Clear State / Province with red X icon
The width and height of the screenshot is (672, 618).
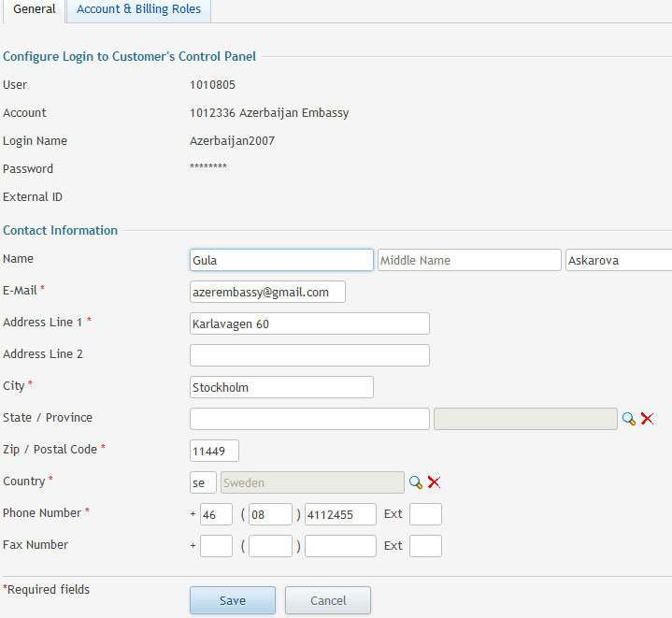pyautogui.click(x=647, y=419)
